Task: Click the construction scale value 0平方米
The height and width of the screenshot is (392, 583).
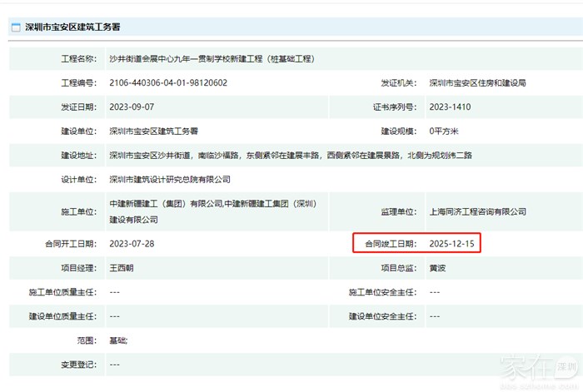Action: [x=444, y=131]
